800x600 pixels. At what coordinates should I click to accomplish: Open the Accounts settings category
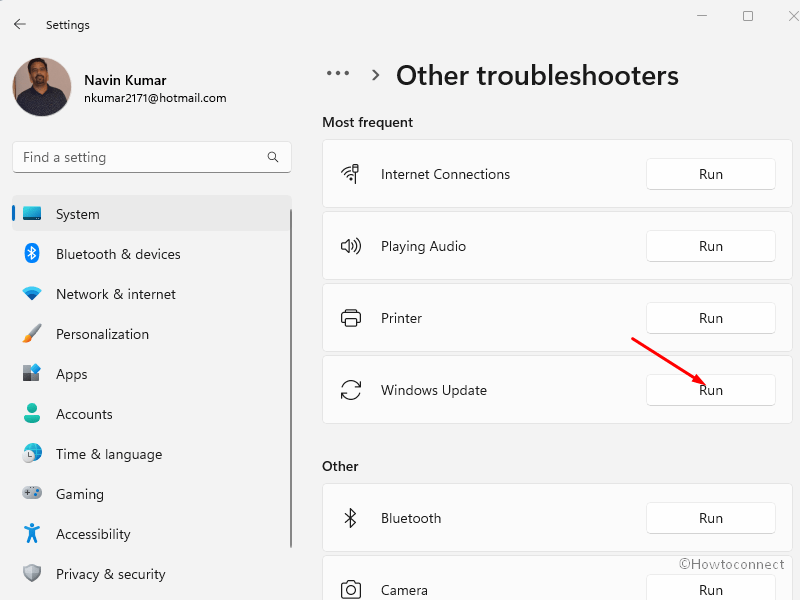pos(152,414)
